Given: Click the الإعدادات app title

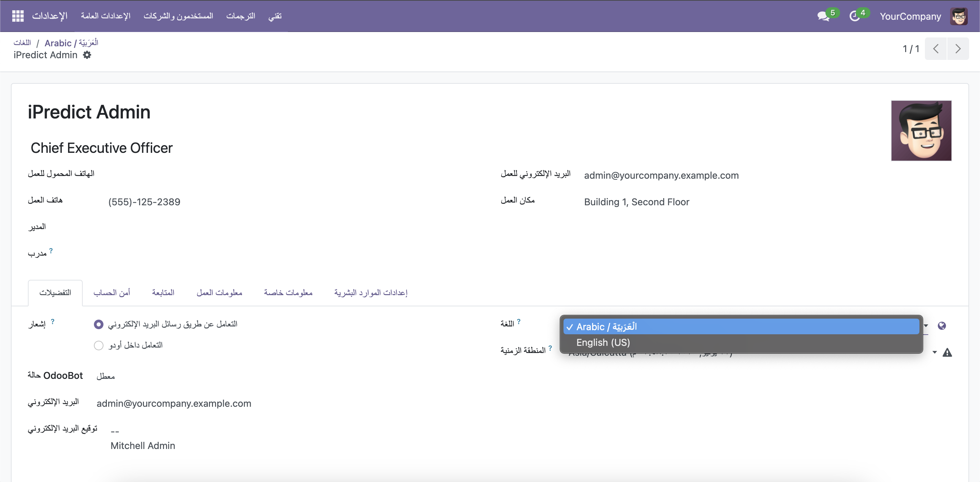Looking at the screenshot, I should pyautogui.click(x=50, y=16).
